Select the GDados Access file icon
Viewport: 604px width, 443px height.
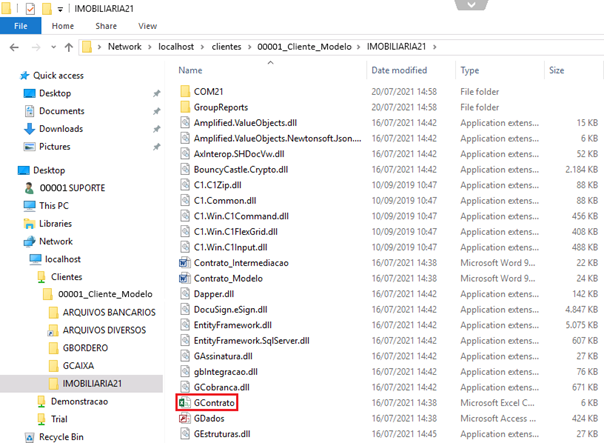(185, 418)
